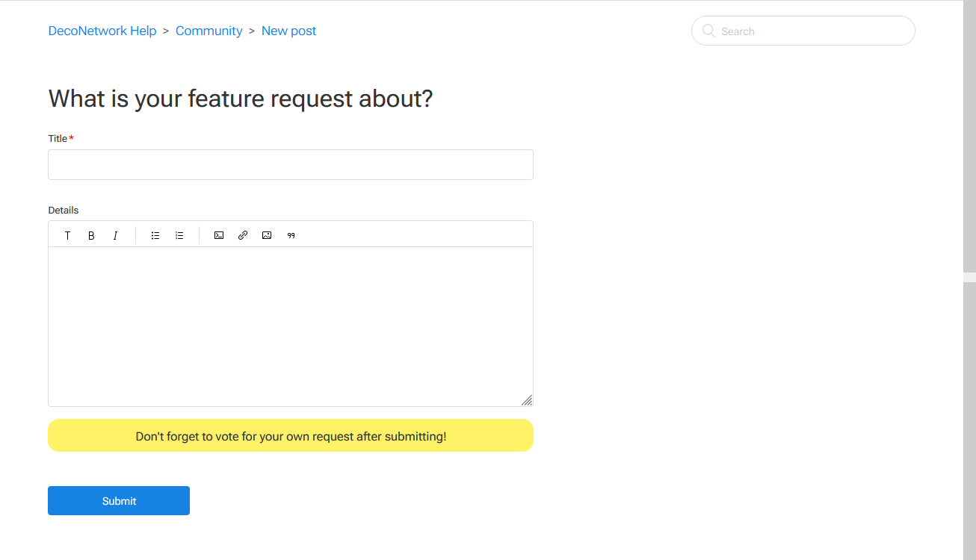The image size is (976, 560).
Task: Insert an image into the details
Action: (267, 235)
